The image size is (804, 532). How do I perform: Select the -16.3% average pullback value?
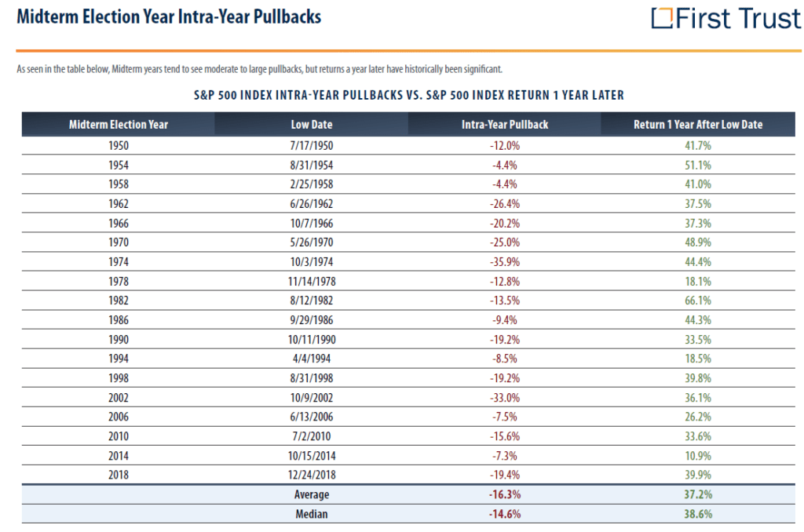click(x=505, y=495)
